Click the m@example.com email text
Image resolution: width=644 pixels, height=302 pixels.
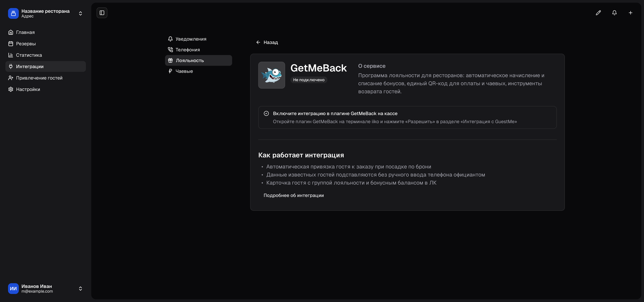(37, 291)
